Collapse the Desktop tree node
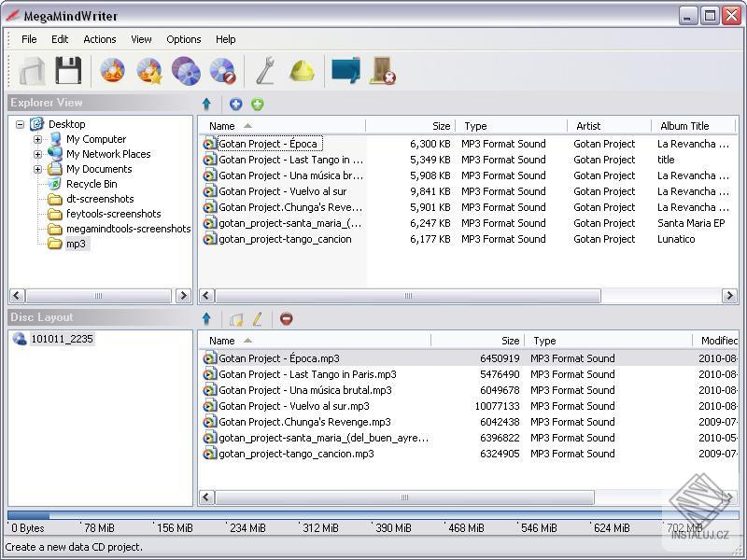Viewport: 747px width, 560px height. coord(21,124)
